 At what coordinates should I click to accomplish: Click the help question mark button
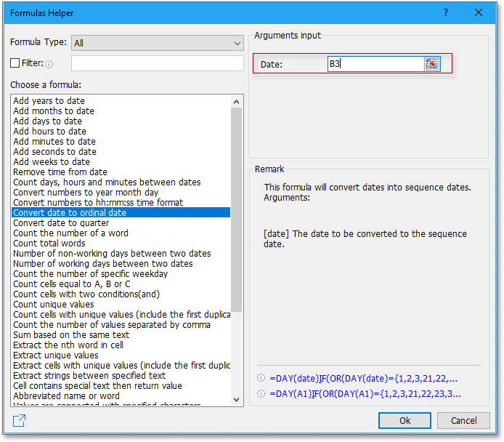(x=446, y=12)
